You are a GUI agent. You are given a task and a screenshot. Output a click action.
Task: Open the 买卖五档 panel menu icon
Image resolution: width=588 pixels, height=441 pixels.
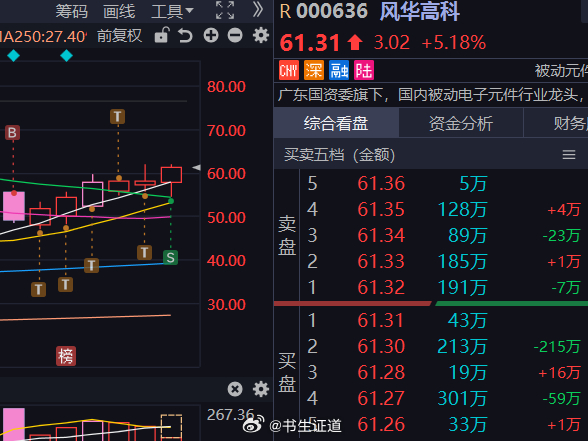click(569, 154)
